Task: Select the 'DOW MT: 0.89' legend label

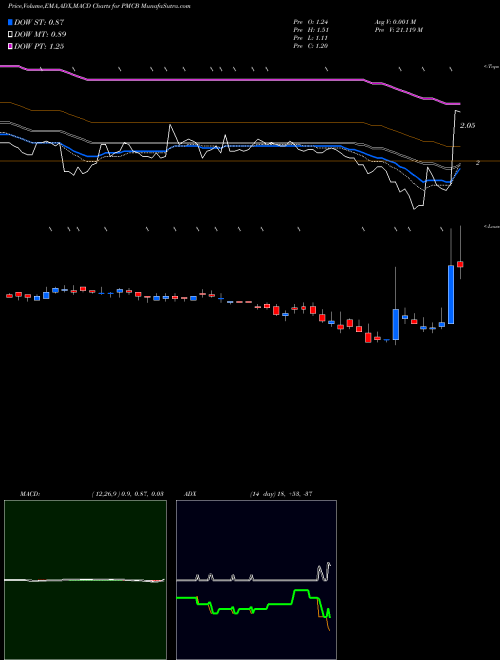Action: (40, 35)
